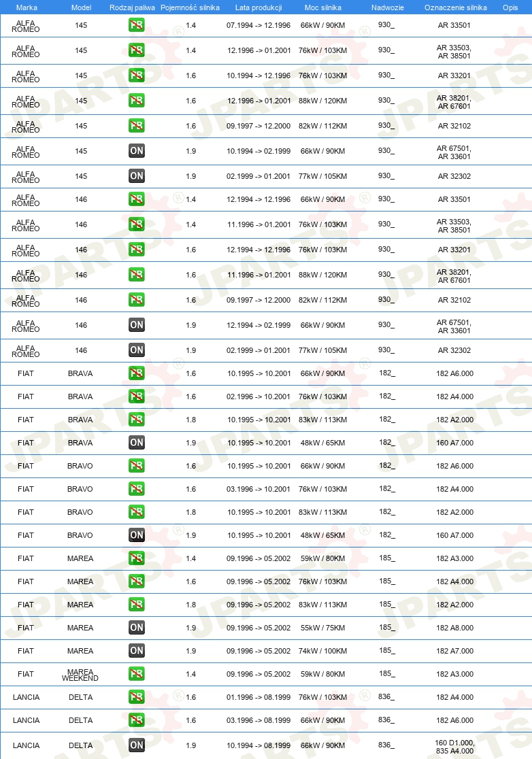Click diesel ON icon in Fiat Bravo 1.9 row
The width and height of the screenshot is (532, 759).
point(137,535)
